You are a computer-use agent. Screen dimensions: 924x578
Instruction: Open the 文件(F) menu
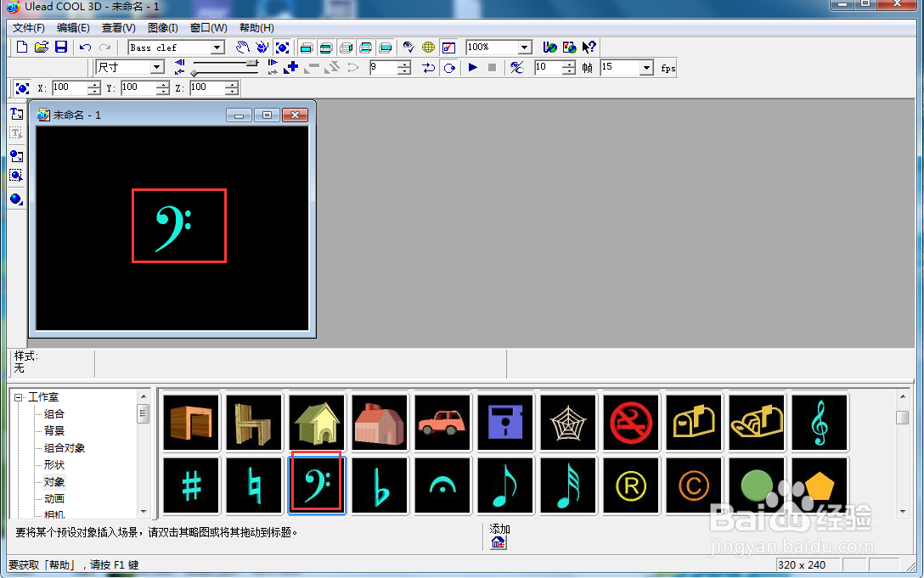tap(28, 28)
